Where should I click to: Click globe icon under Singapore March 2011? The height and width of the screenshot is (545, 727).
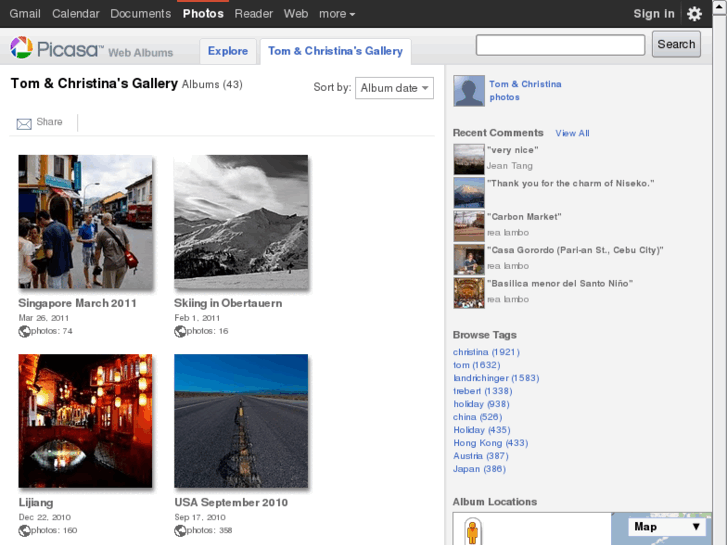click(x=24, y=331)
